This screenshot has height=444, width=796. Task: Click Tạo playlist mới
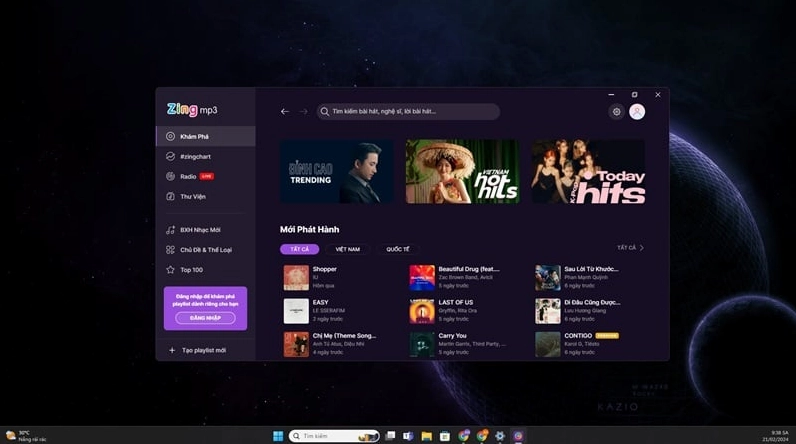tap(204, 350)
